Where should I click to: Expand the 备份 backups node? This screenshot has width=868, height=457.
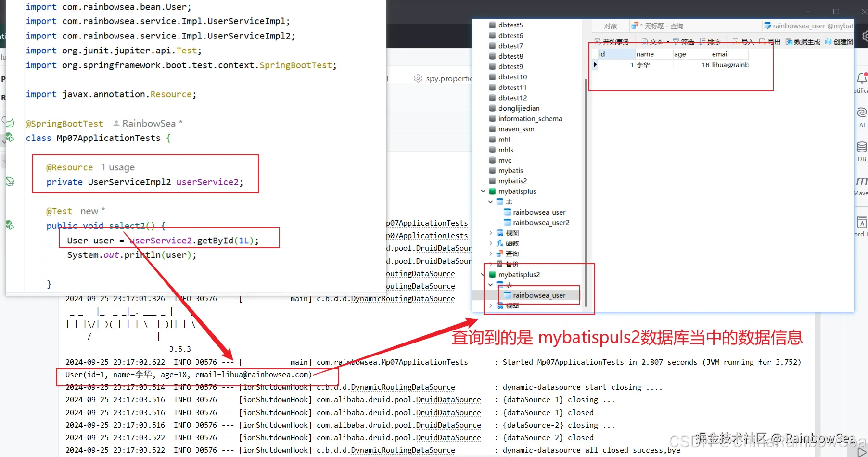coord(490,264)
